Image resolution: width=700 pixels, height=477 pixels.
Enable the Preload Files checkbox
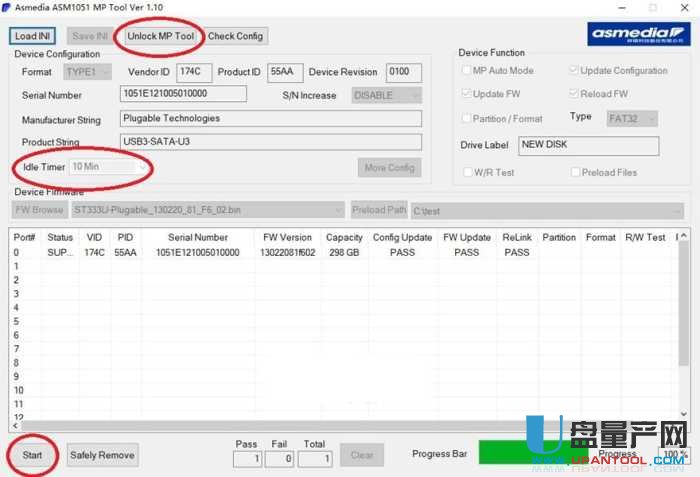[575, 172]
